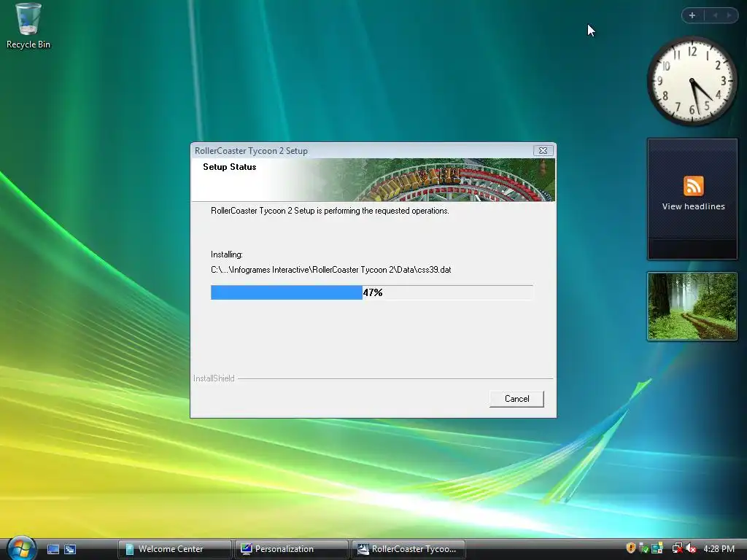The width and height of the screenshot is (747, 560).
Task: Click the sidebar previous gadgets arrow
Action: tap(715, 15)
